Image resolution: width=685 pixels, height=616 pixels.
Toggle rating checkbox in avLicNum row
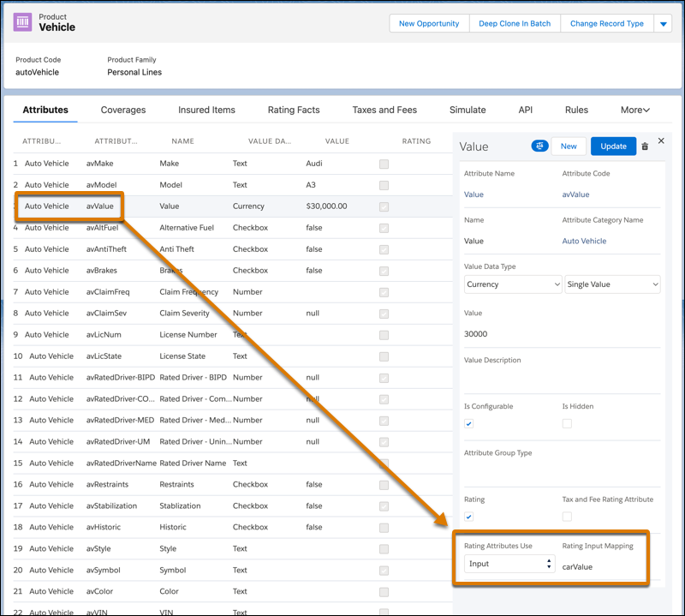[384, 335]
